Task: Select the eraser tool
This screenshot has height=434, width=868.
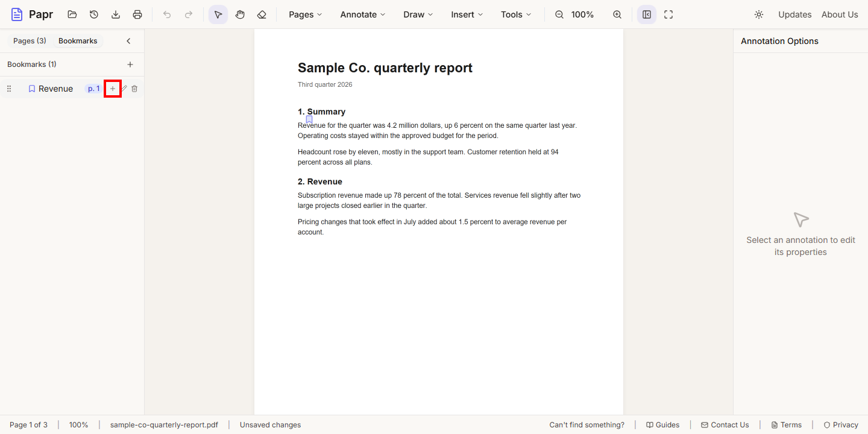Action: pos(262,14)
